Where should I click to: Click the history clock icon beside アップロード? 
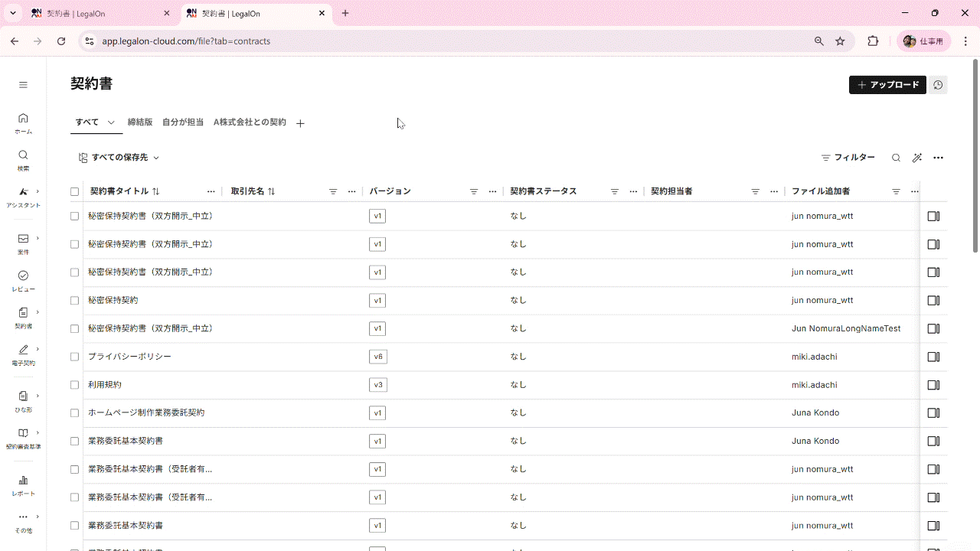click(x=938, y=85)
